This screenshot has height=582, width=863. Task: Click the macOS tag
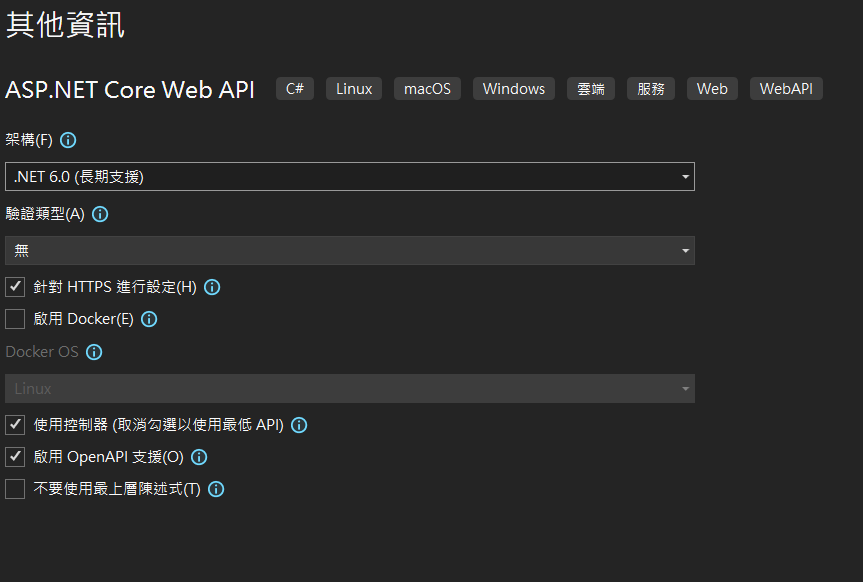(x=427, y=89)
